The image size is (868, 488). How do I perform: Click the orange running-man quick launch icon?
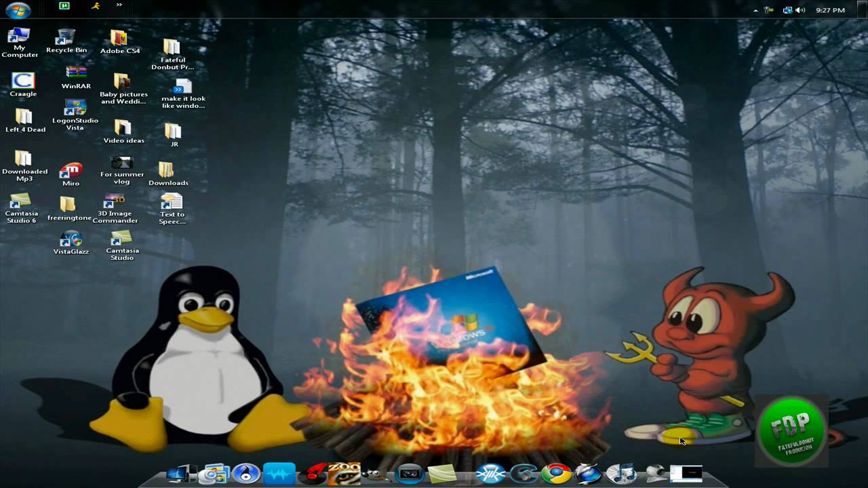tap(97, 5)
